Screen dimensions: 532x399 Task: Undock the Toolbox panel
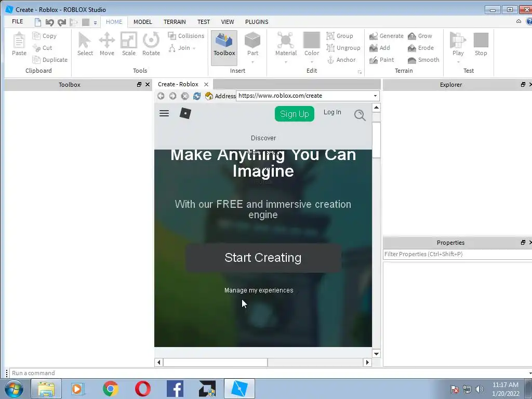(x=139, y=85)
